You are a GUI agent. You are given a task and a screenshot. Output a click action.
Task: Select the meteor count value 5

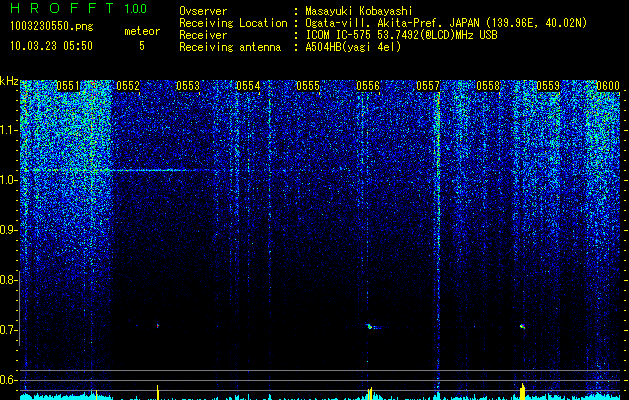coord(142,46)
